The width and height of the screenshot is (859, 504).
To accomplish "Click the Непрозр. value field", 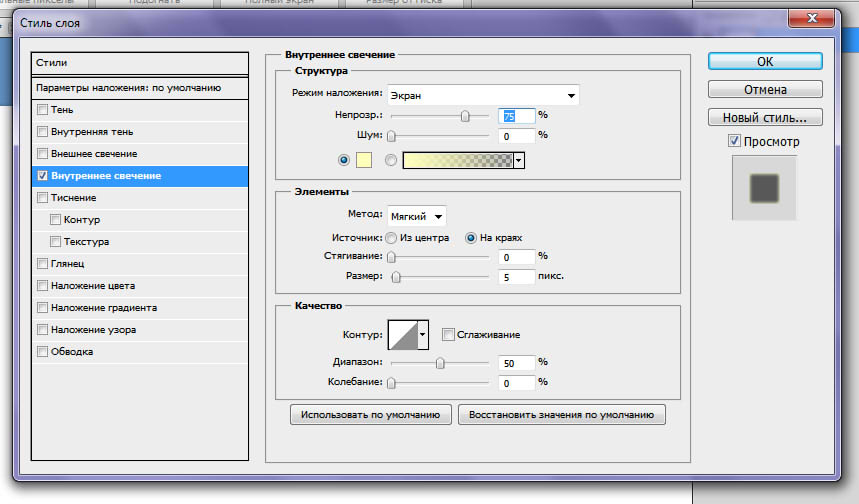I will click(x=516, y=116).
